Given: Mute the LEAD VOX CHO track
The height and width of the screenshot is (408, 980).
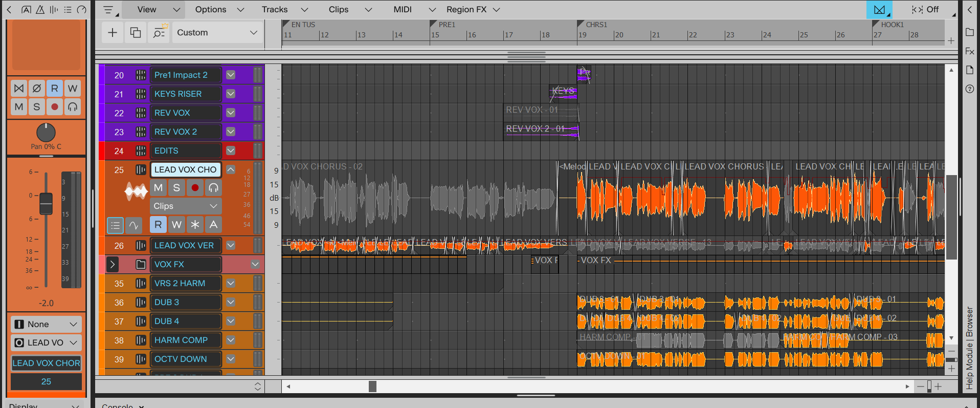Looking at the screenshot, I should pyautogui.click(x=158, y=188).
